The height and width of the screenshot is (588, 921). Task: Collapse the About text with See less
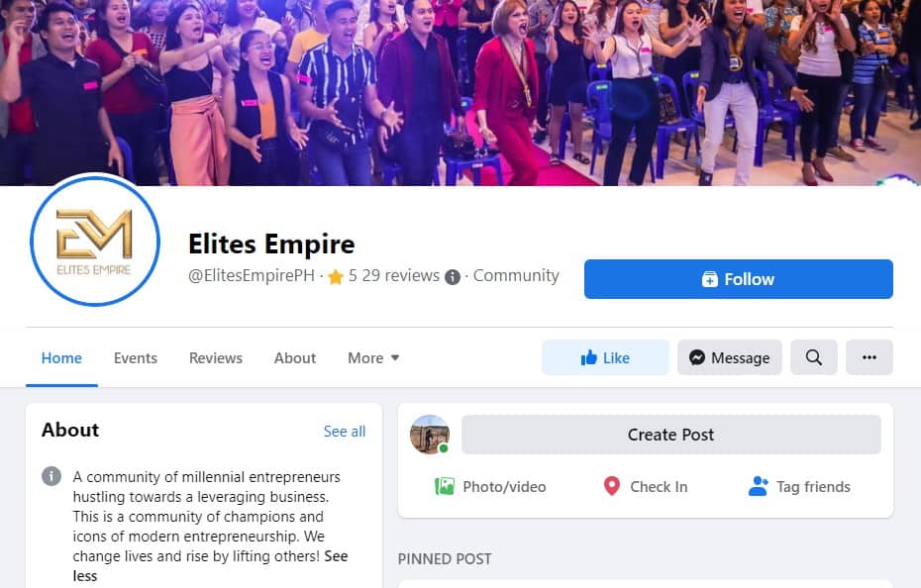tap(210, 565)
